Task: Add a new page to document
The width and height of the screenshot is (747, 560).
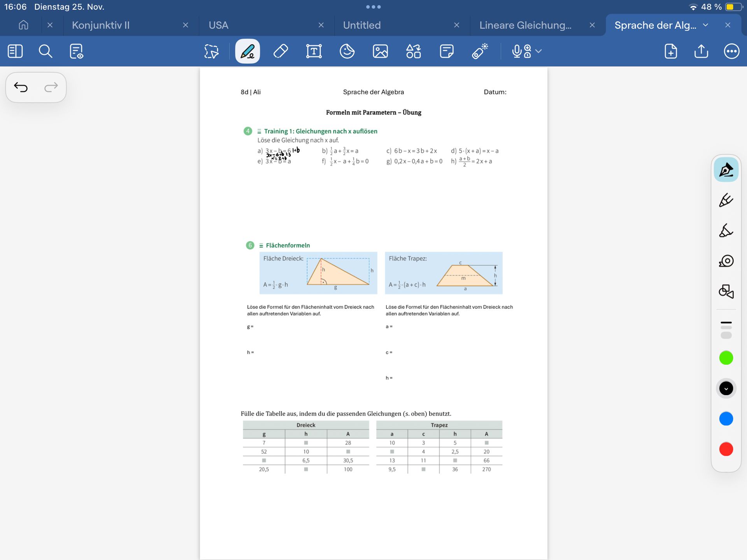Action: 671,51
